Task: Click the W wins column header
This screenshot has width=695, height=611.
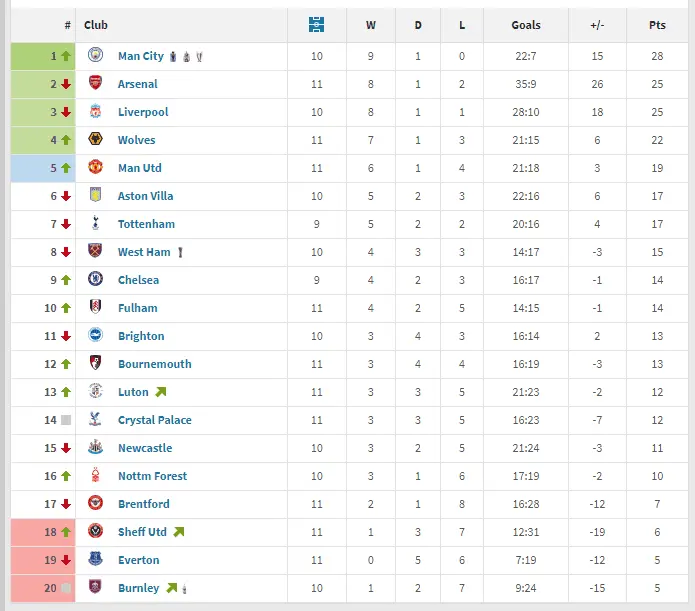Action: (372, 25)
